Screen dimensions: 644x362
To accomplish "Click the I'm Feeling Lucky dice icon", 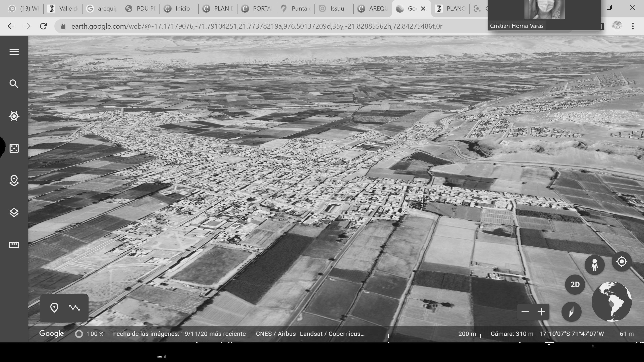I will coord(14,148).
